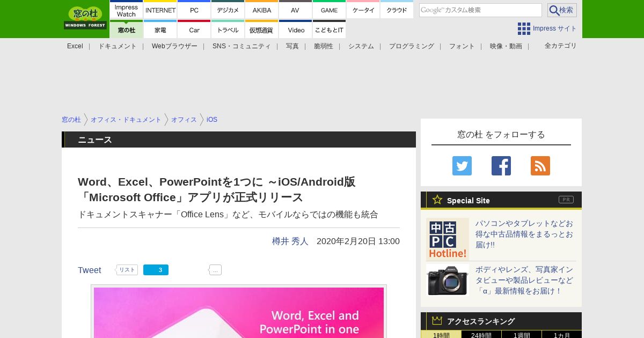Go to オフィス・ドキュメント breadcrumb link

[x=126, y=120]
